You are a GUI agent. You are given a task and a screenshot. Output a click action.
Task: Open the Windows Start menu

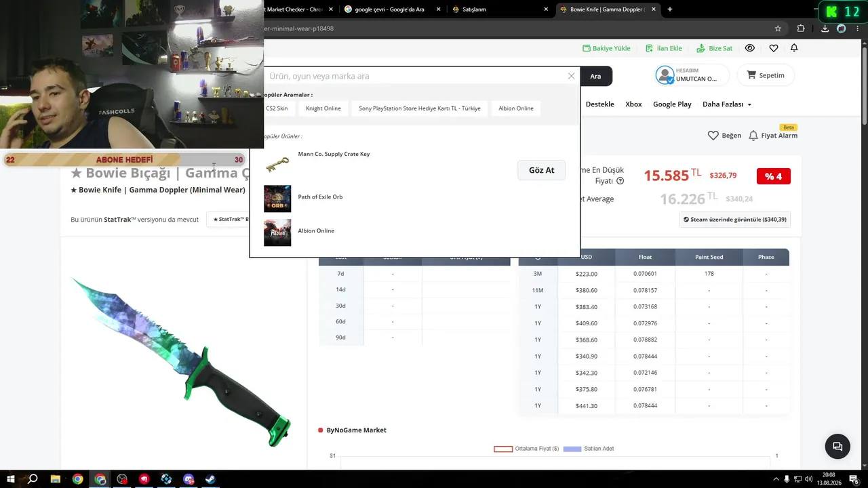click(x=11, y=479)
